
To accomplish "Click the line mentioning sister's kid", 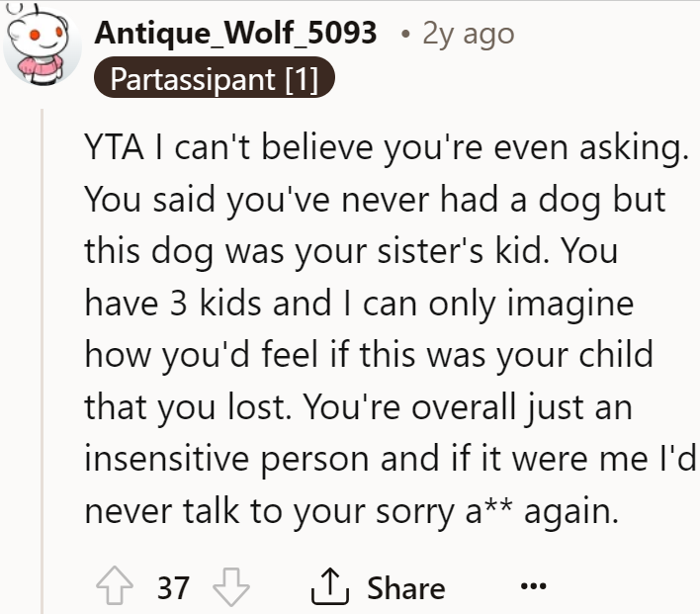I will tap(351, 251).
